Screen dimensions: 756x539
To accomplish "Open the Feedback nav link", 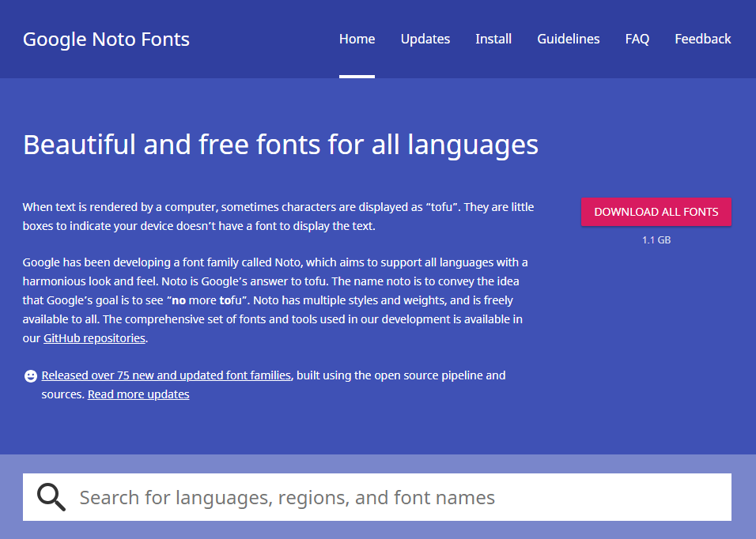I will pyautogui.click(x=703, y=39).
